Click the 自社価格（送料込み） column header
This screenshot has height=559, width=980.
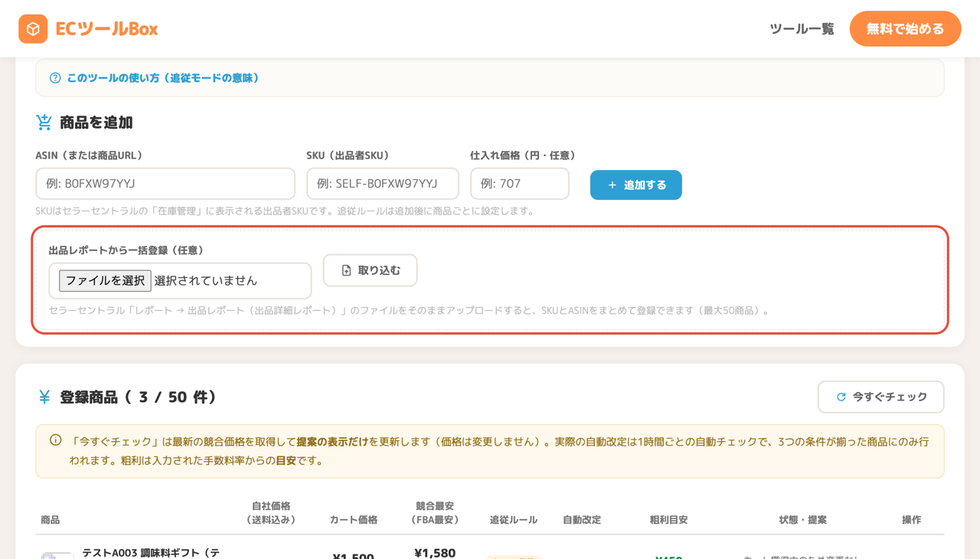tap(271, 513)
